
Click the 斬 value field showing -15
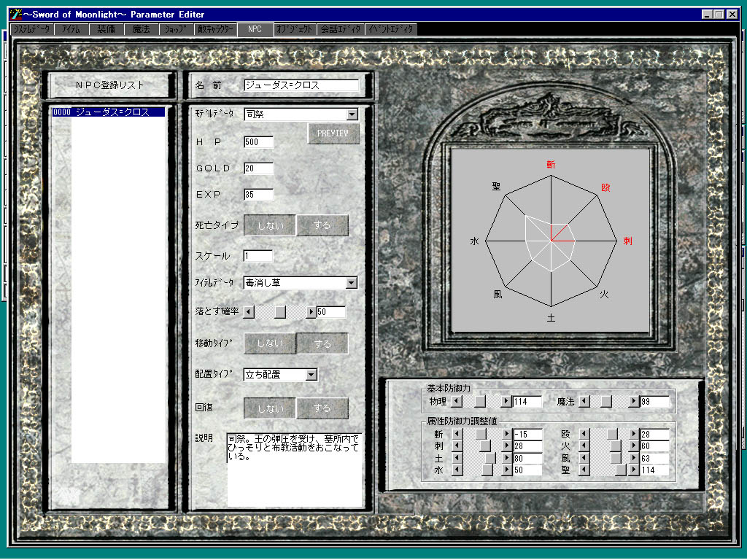(x=528, y=435)
